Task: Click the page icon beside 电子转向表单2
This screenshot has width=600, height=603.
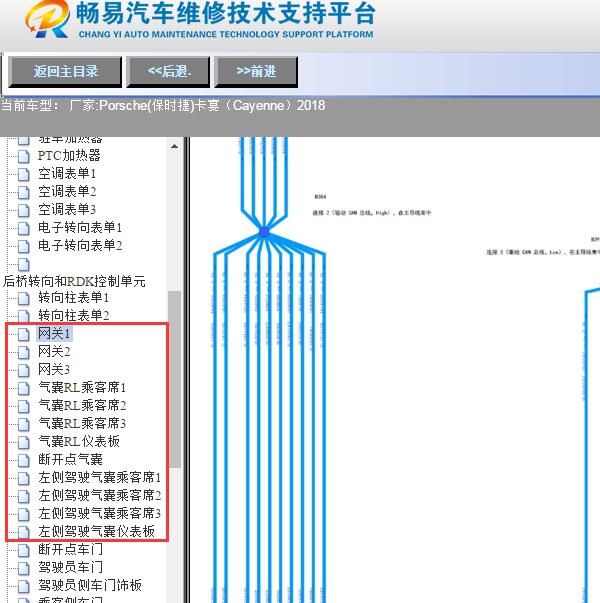Action: (24, 247)
